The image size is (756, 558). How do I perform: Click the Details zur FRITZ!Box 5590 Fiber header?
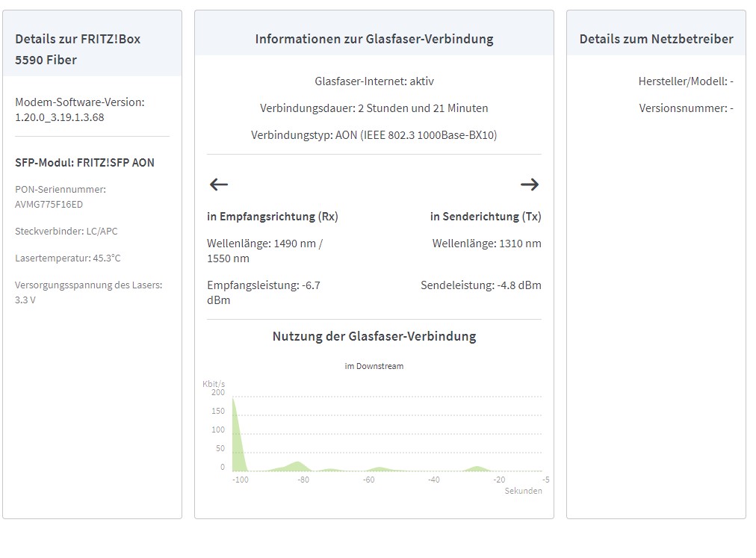coord(78,49)
